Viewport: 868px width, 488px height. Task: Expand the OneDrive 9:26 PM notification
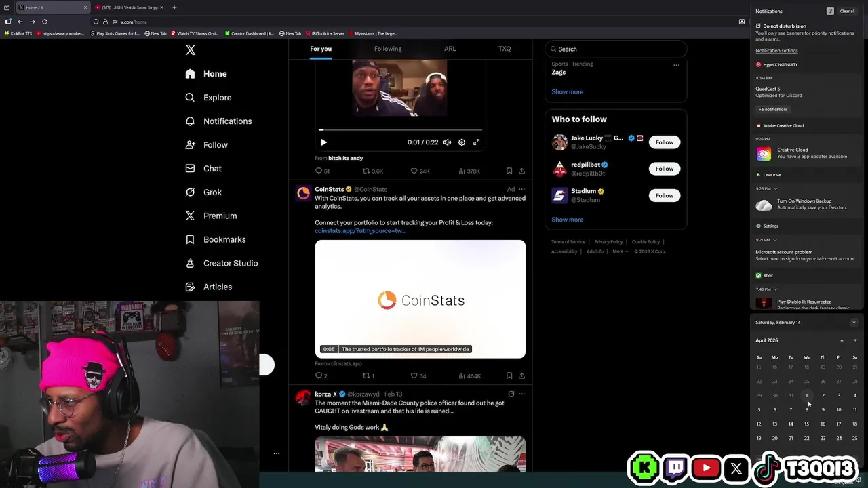(775, 188)
